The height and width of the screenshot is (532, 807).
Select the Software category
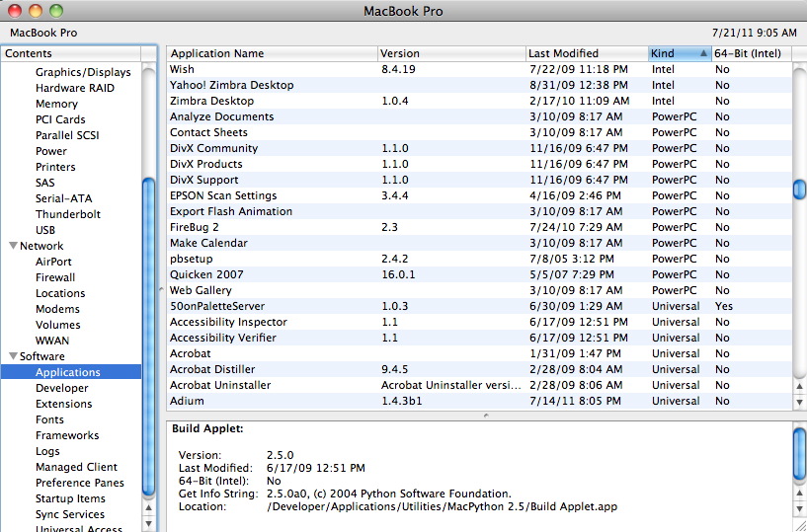[42, 356]
